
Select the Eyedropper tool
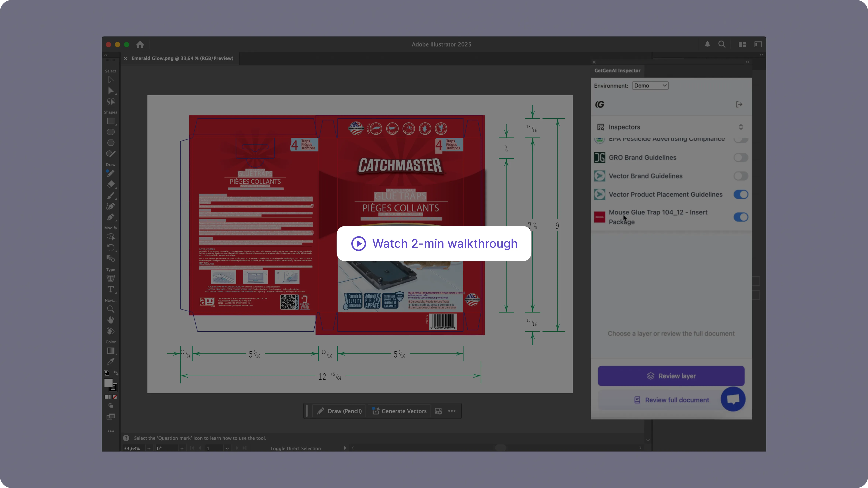(111, 362)
